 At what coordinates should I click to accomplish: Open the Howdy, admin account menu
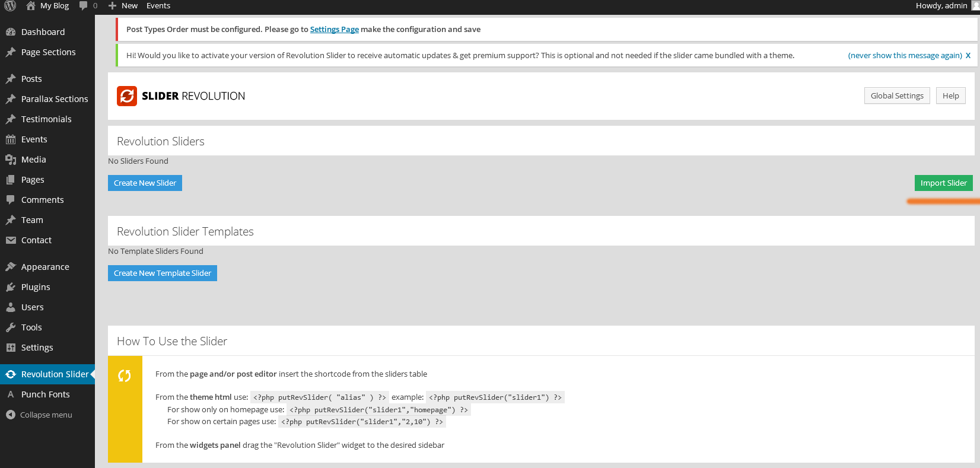pyautogui.click(x=943, y=6)
